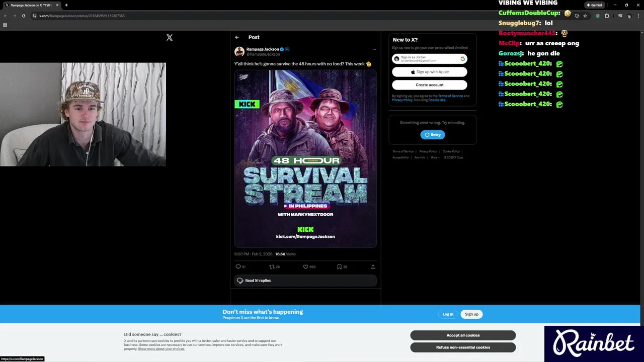
Task: Reload the page with browser refresh icon
Action: [x=23, y=16]
